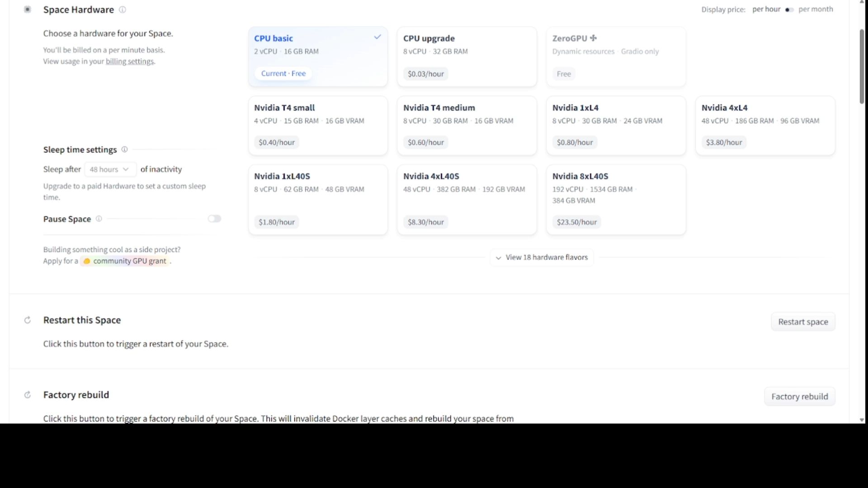Click the Space Hardware info icon
This screenshot has width=868, height=488.
[x=122, y=9]
